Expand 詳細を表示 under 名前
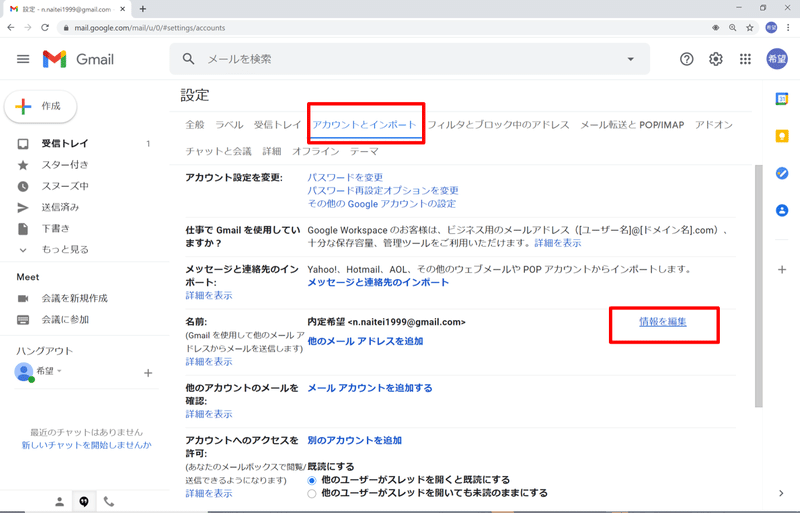 coord(209,361)
